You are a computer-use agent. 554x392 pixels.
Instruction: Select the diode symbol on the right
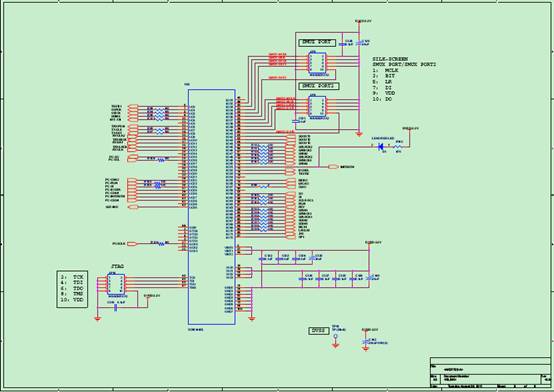pyautogui.click(x=381, y=146)
